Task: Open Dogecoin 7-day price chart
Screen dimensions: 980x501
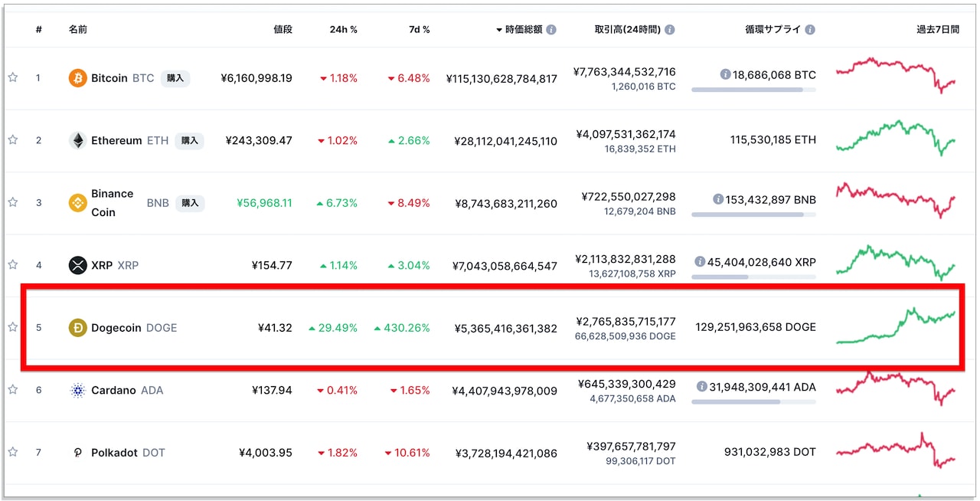Action: coord(897,326)
